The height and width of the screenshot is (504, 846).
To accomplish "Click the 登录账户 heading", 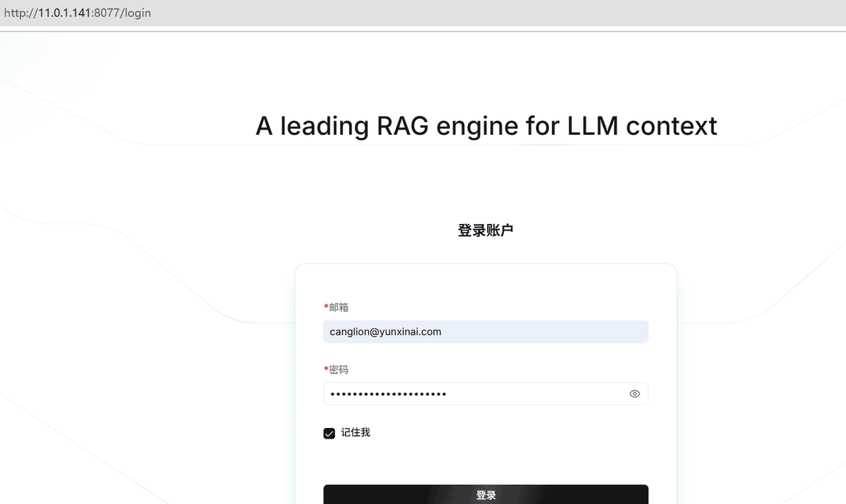I will [486, 230].
